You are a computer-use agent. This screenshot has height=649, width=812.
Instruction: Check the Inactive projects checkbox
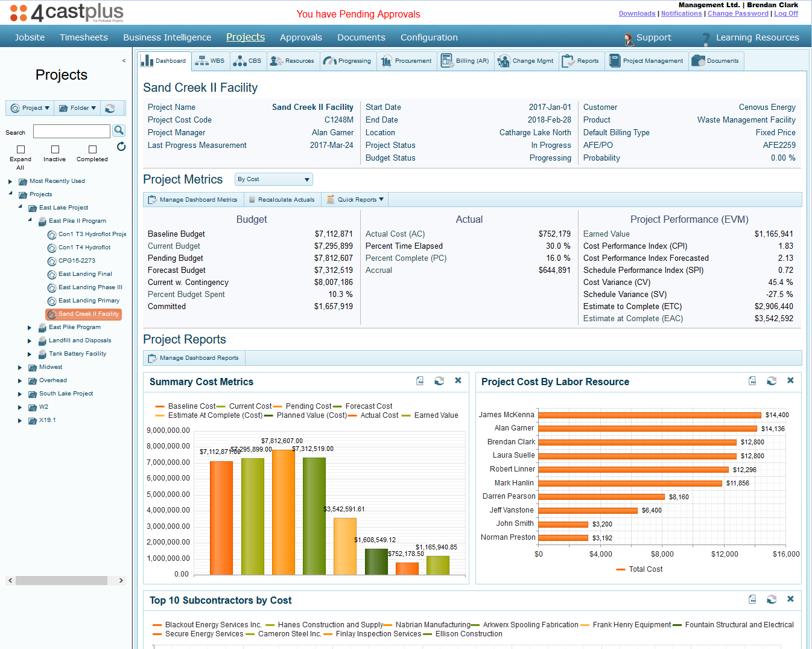[x=55, y=149]
